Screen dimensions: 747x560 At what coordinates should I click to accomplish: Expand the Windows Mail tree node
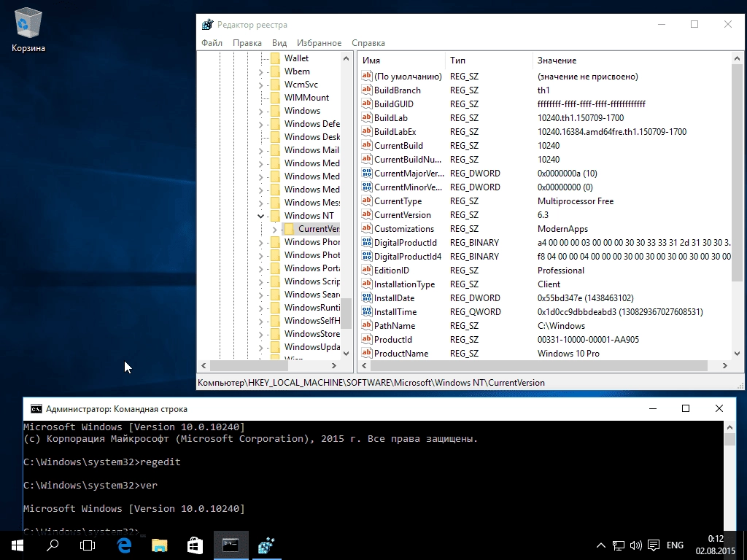(x=260, y=150)
